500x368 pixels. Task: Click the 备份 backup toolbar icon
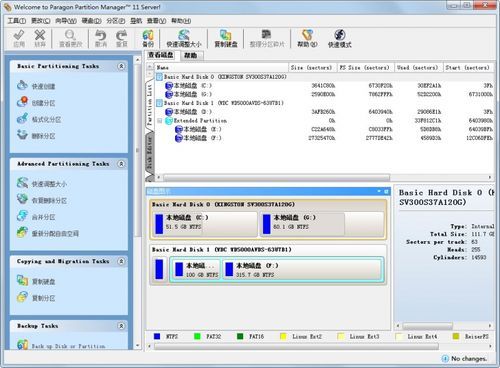[x=148, y=38]
